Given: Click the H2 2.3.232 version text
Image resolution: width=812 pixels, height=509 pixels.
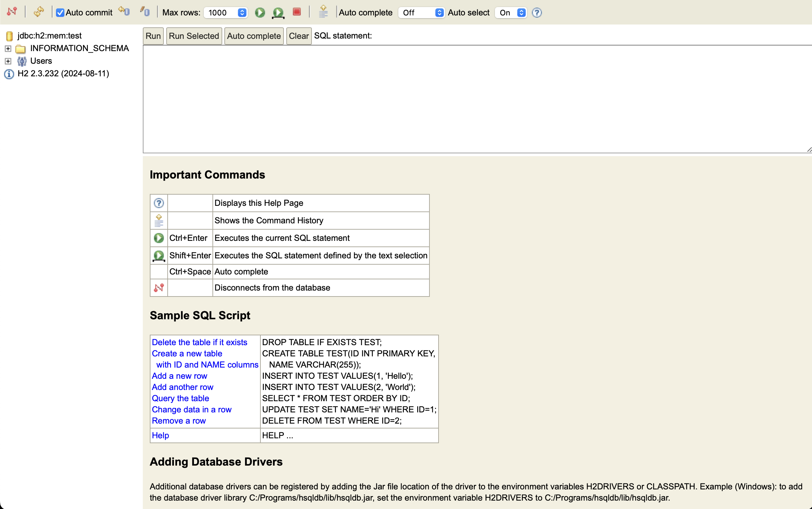Looking at the screenshot, I should (x=63, y=73).
